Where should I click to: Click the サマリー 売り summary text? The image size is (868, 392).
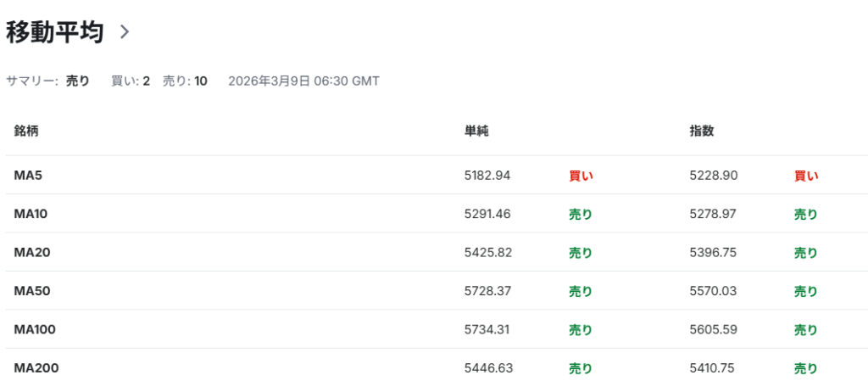(x=77, y=81)
